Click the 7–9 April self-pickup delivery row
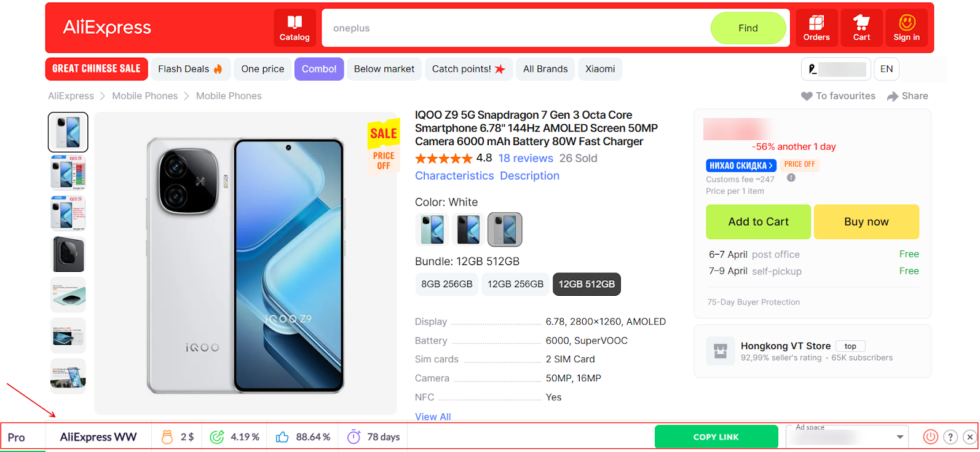 813,271
